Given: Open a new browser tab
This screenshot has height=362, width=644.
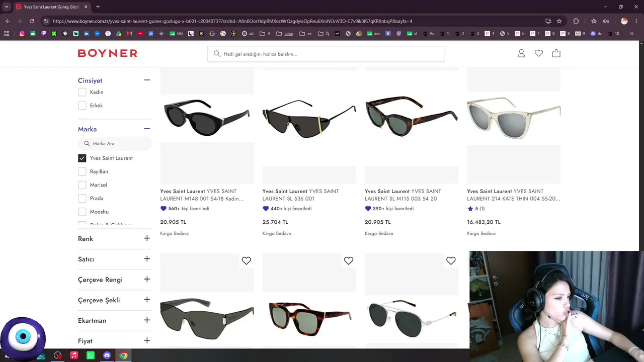Looking at the screenshot, I should [98, 7].
